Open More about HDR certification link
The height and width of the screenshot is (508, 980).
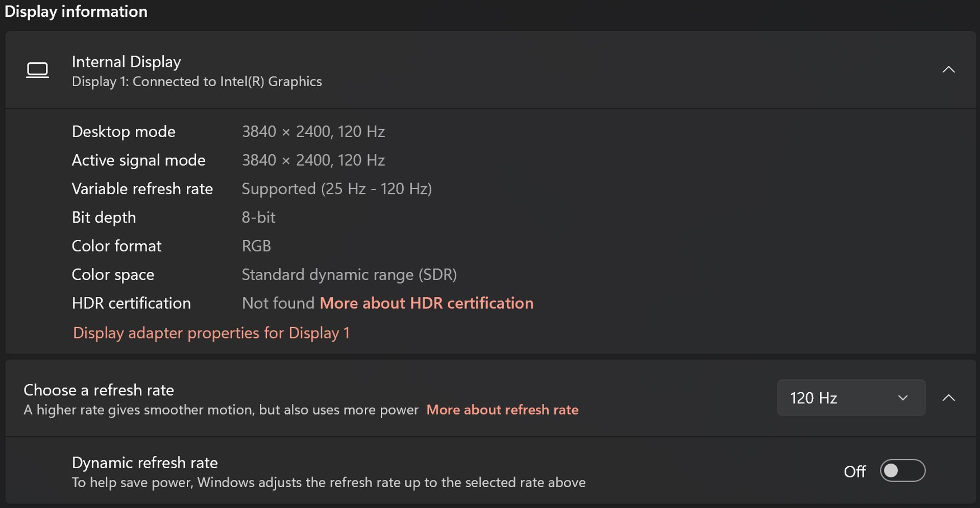(x=427, y=303)
